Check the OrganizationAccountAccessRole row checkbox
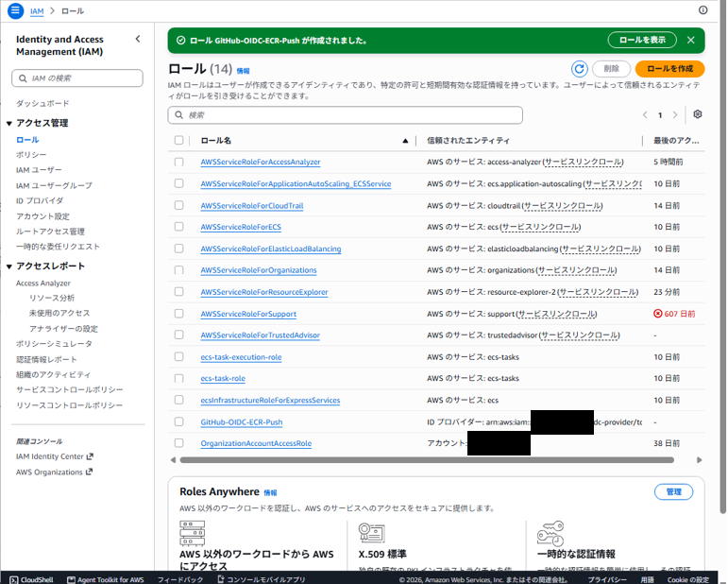 pyautogui.click(x=178, y=443)
